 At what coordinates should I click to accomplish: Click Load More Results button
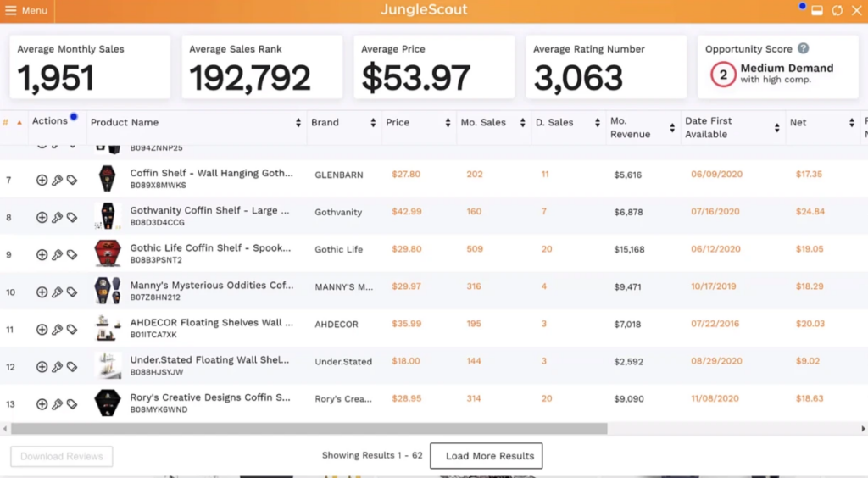pos(486,456)
